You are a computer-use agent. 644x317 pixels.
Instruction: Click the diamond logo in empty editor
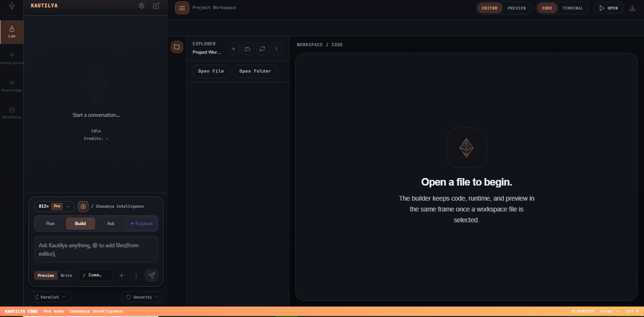(x=466, y=148)
